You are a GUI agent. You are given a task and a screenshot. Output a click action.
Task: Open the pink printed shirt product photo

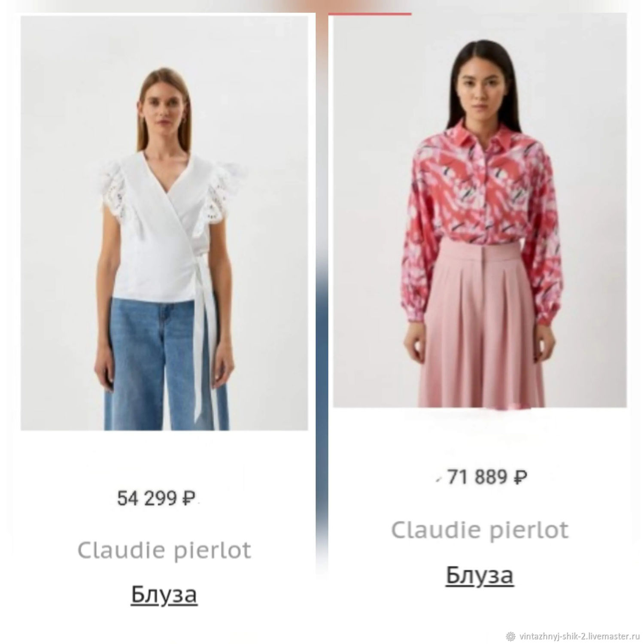pyautogui.click(x=480, y=211)
